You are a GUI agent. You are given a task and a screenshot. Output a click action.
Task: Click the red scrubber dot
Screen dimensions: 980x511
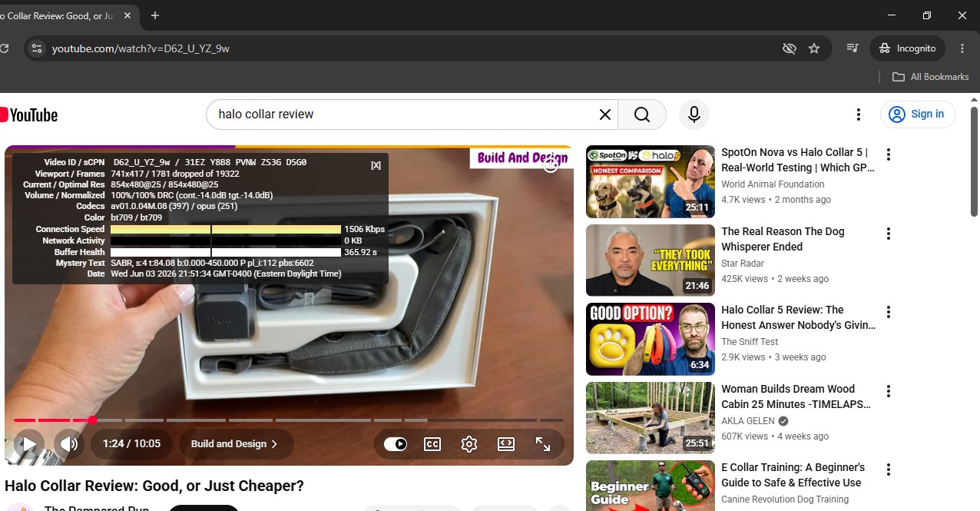pyautogui.click(x=92, y=420)
